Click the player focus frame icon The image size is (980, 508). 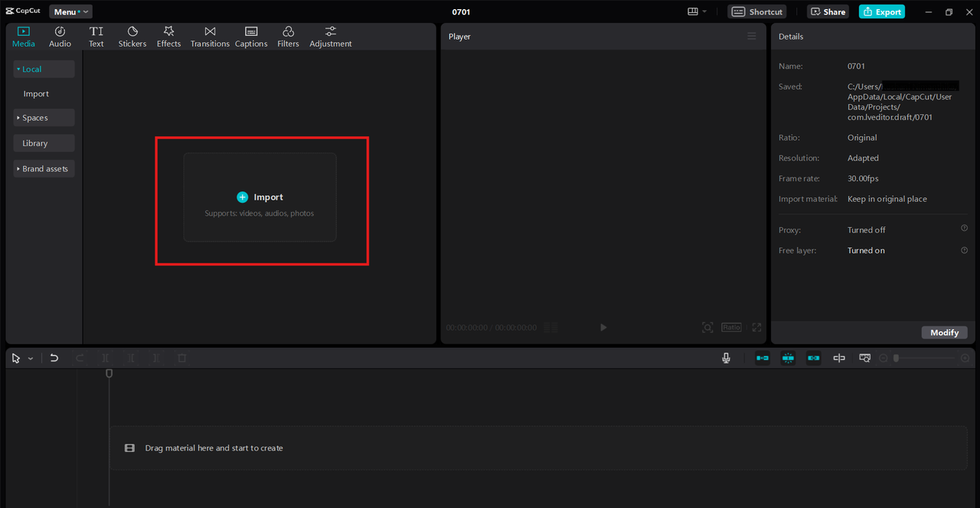point(707,327)
